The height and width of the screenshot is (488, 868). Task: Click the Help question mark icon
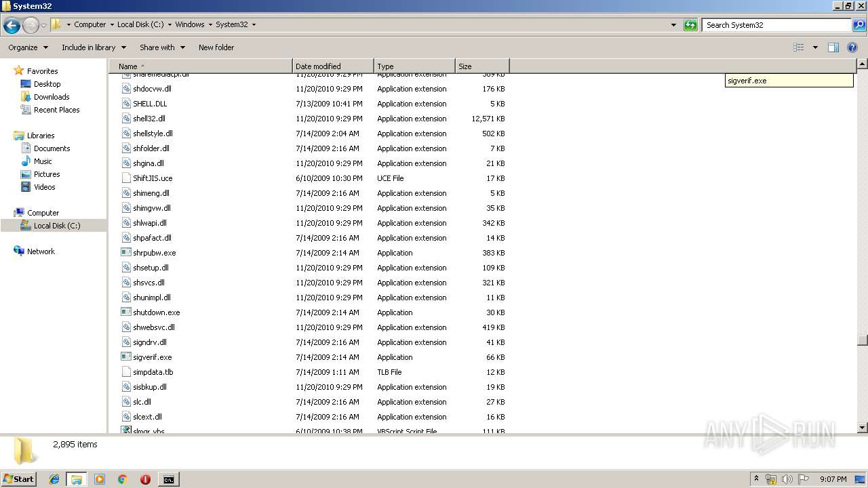(x=853, y=47)
